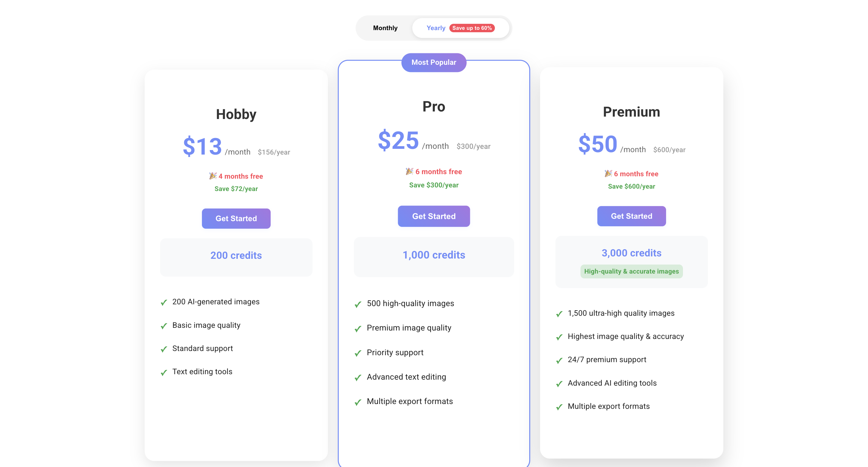Image resolution: width=868 pixels, height=467 pixels.
Task: Click party popper icon in Premium plan
Action: tap(608, 174)
